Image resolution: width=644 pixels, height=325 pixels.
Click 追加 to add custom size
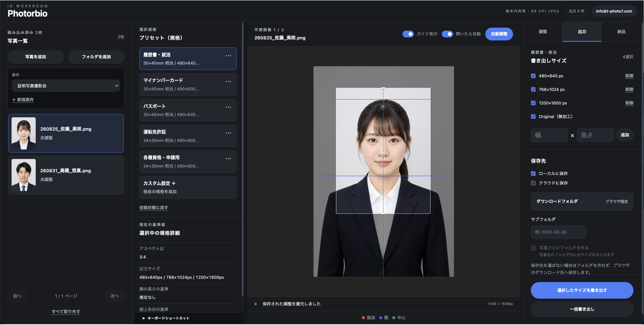pyautogui.click(x=625, y=135)
